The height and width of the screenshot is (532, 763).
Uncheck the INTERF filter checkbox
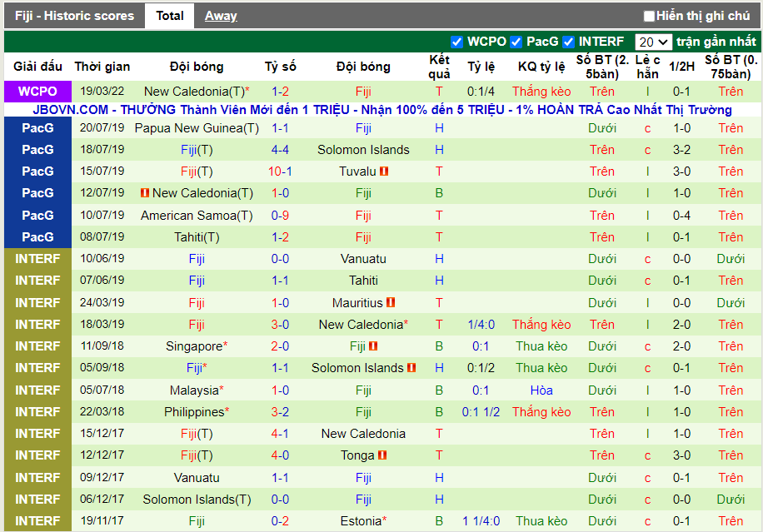point(568,42)
